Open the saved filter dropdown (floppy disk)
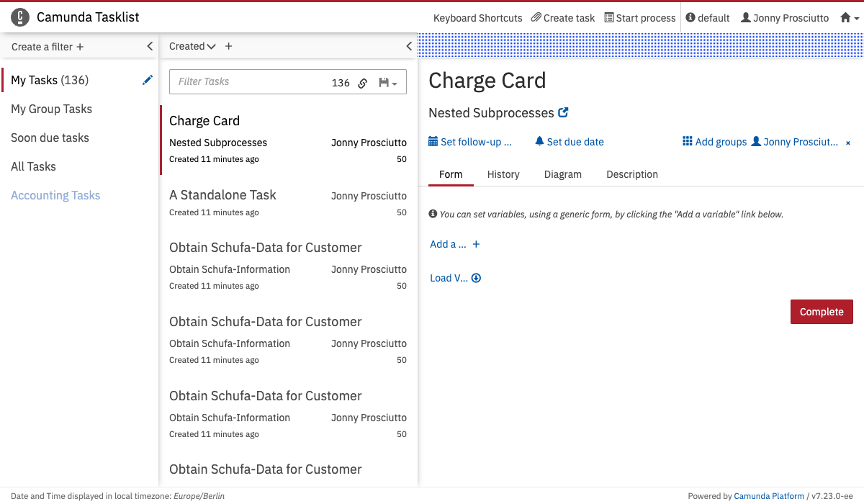864x504 pixels. tap(387, 83)
